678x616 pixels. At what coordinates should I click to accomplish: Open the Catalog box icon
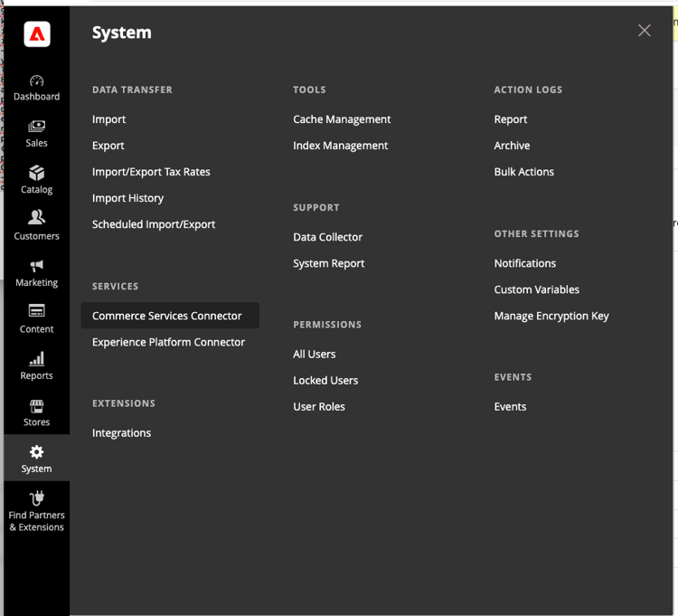point(37,173)
